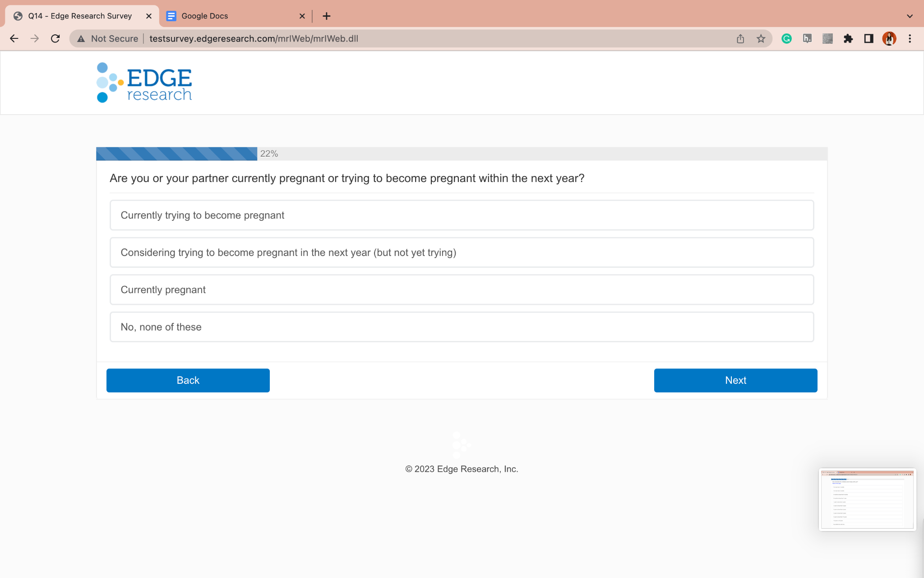Image resolution: width=924 pixels, height=578 pixels.
Task: Open the Grammarly extension icon
Action: (786, 38)
